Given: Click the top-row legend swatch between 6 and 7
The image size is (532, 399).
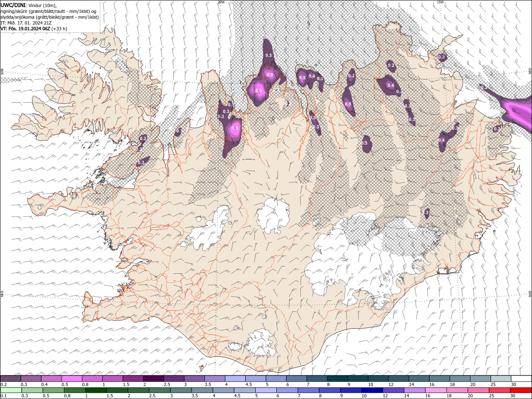Looking at the screenshot, I should click(296, 379).
